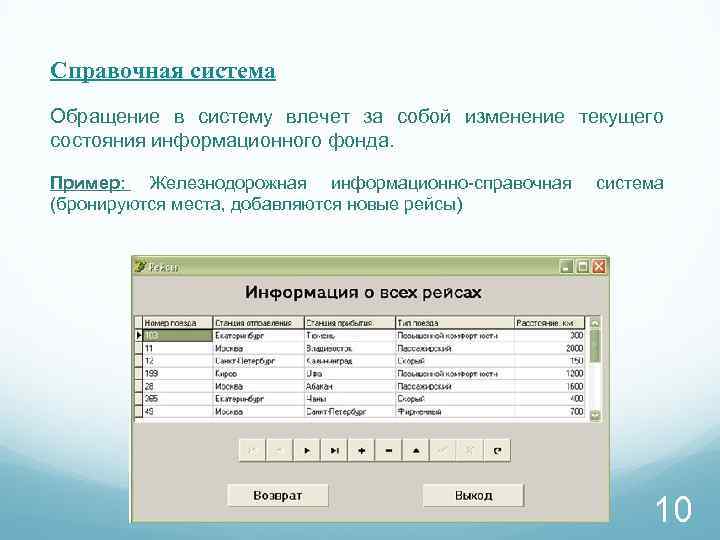Image resolution: width=720 pixels, height=540 pixels.
Task: Click the Киров departure cell
Action: pyautogui.click(x=259, y=374)
